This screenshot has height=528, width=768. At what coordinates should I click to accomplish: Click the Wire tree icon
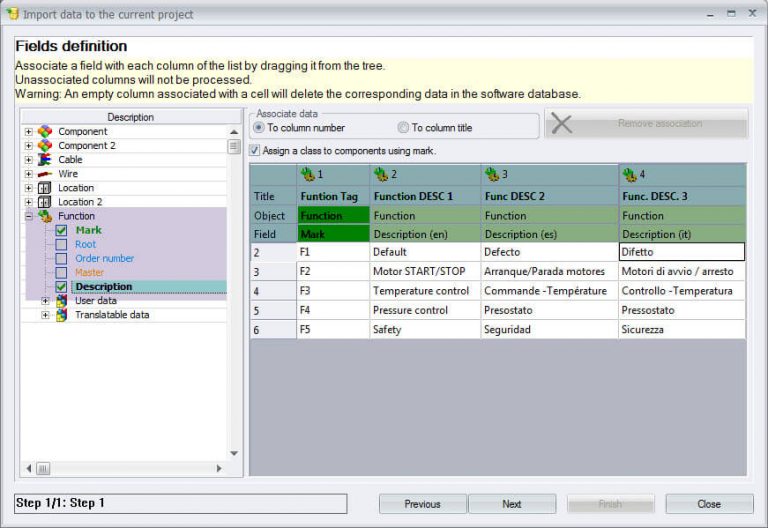[45, 174]
